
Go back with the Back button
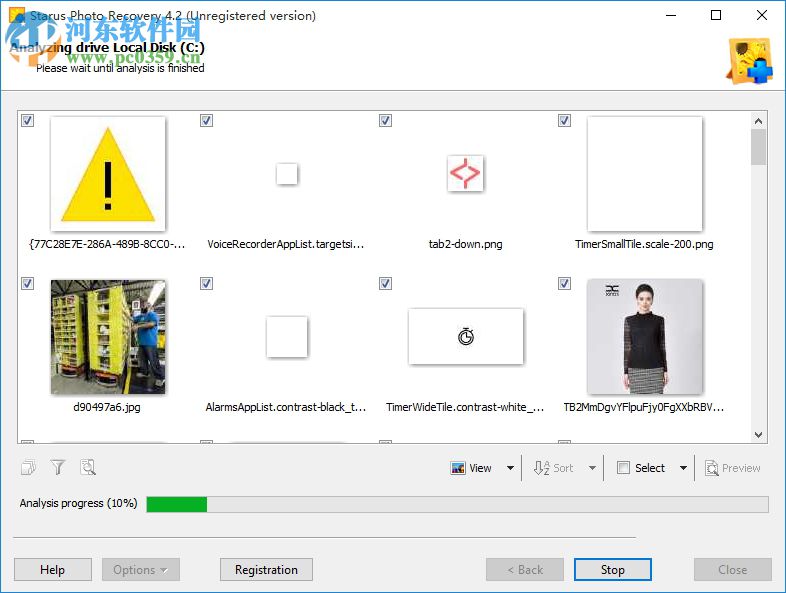(525, 569)
